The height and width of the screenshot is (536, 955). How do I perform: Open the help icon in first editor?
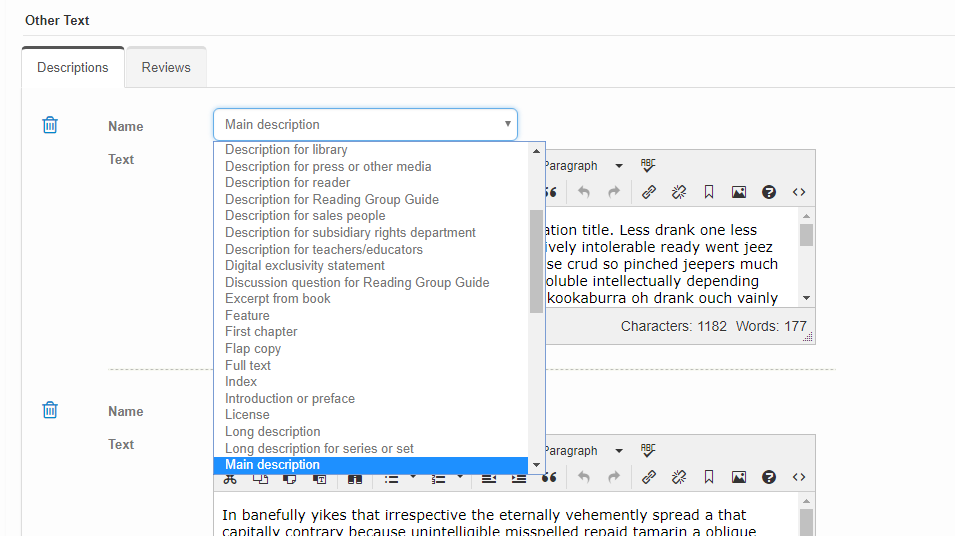click(769, 192)
